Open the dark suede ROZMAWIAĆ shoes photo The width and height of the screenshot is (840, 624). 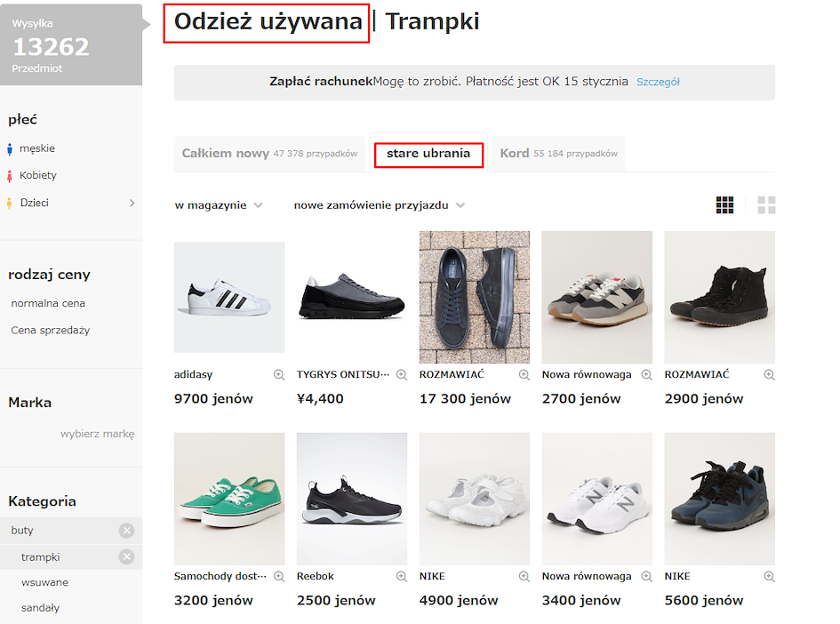pyautogui.click(x=475, y=297)
